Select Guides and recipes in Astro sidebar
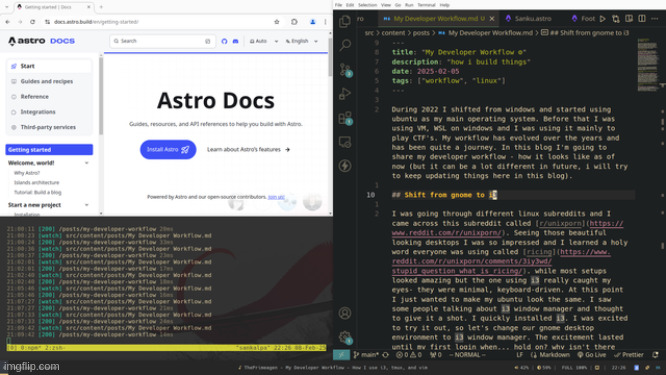This screenshot has height=375, width=666. point(49,82)
